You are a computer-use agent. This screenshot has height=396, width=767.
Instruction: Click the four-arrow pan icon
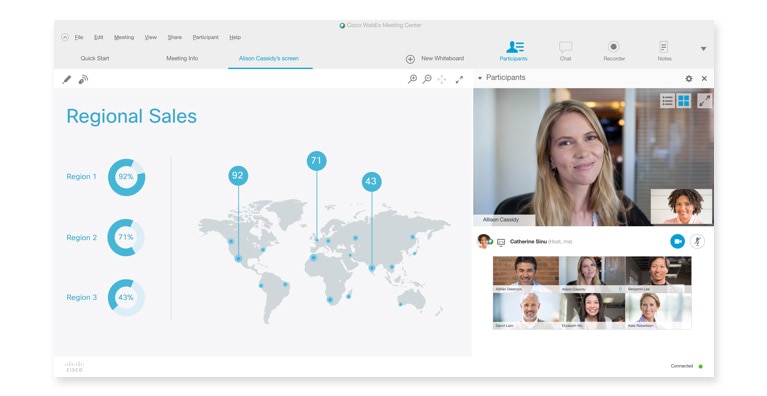click(x=442, y=79)
